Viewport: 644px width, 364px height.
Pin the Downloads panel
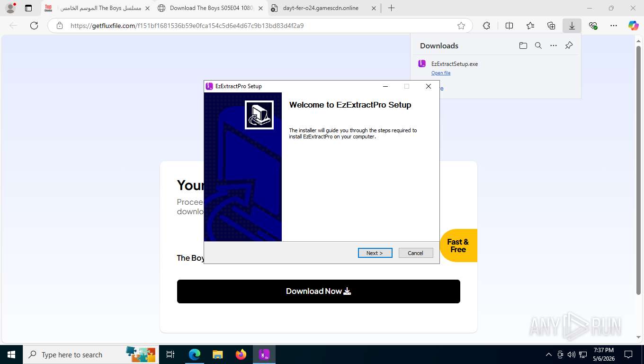pos(569,45)
